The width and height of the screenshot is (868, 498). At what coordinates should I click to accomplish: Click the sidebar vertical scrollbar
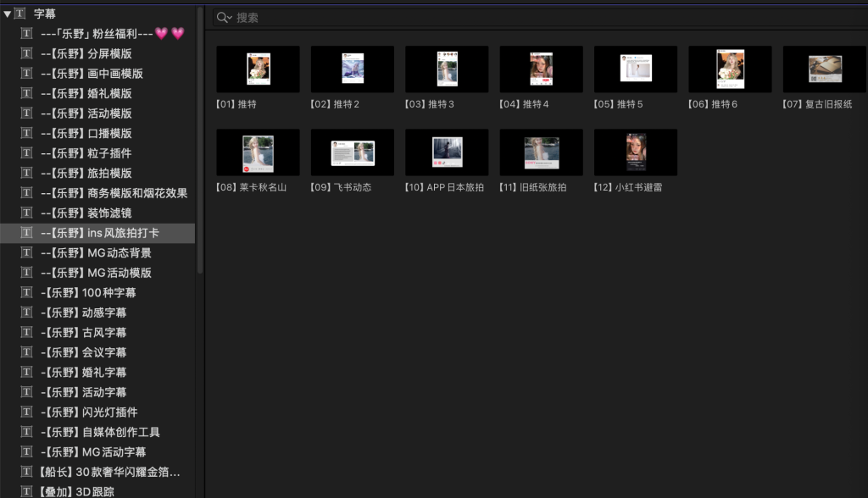pyautogui.click(x=200, y=141)
